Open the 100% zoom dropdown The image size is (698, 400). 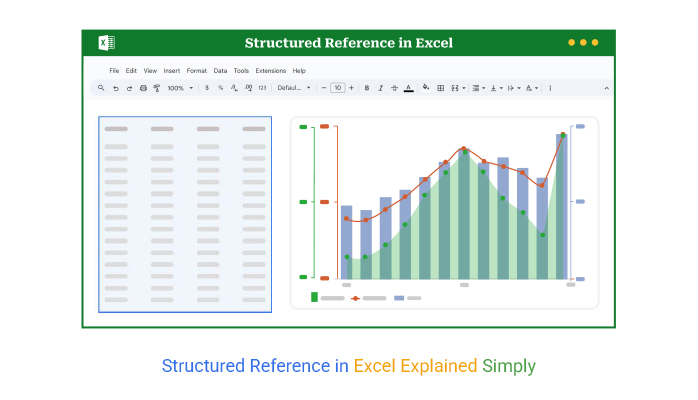click(181, 88)
